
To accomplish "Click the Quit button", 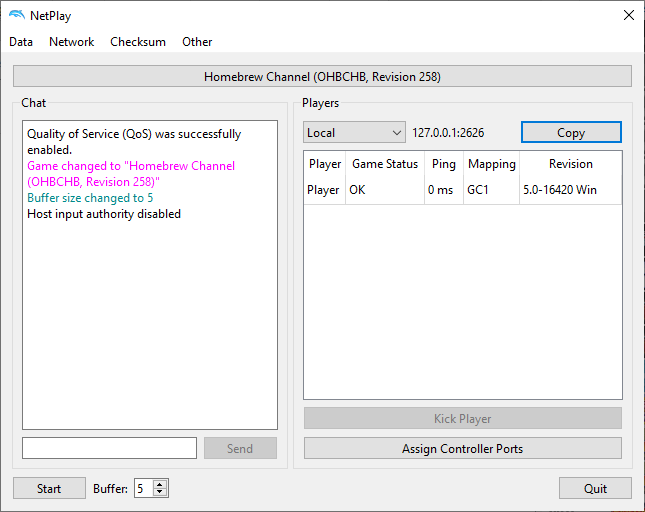I will point(595,488).
